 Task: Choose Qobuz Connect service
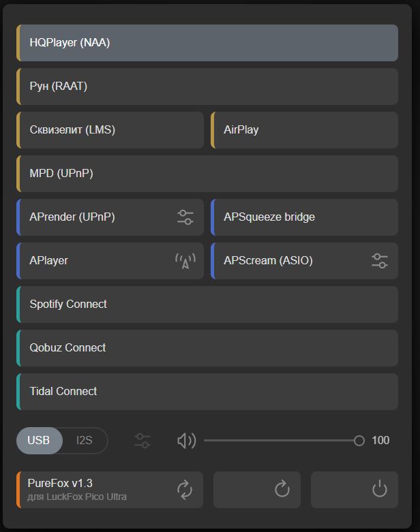pos(207,348)
